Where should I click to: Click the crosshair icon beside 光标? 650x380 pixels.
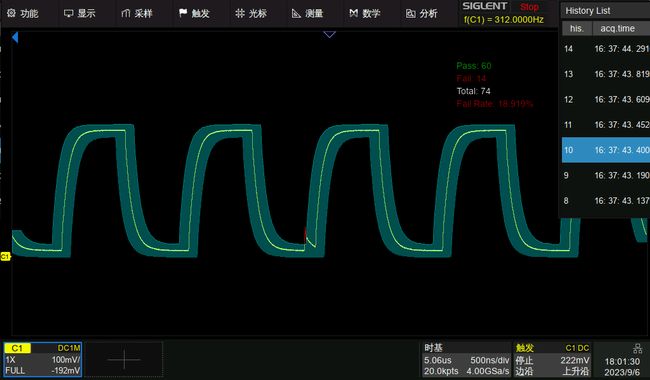[x=240, y=13]
